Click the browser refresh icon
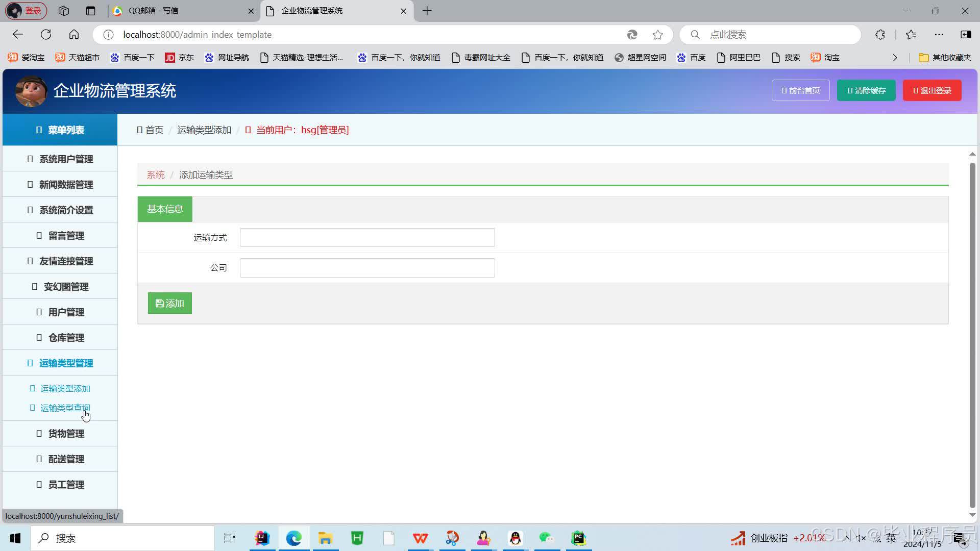The height and width of the screenshot is (551, 980). tap(46, 35)
